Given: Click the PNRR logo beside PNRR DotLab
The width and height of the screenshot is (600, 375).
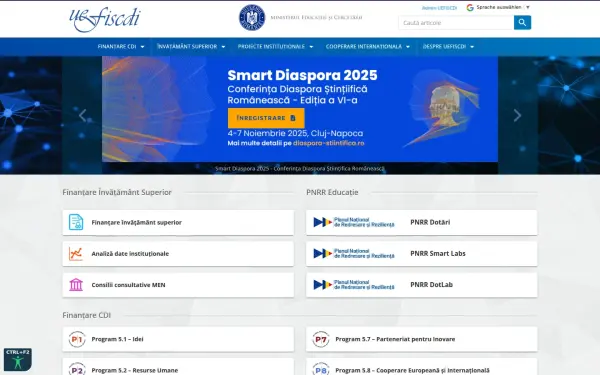Looking at the screenshot, I should click(x=354, y=285).
